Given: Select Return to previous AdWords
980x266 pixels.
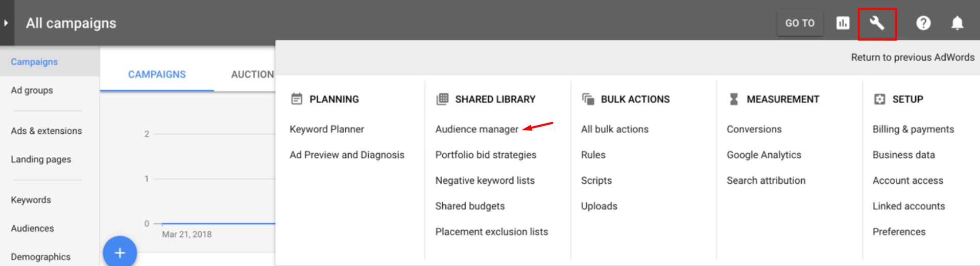Looking at the screenshot, I should (913, 57).
